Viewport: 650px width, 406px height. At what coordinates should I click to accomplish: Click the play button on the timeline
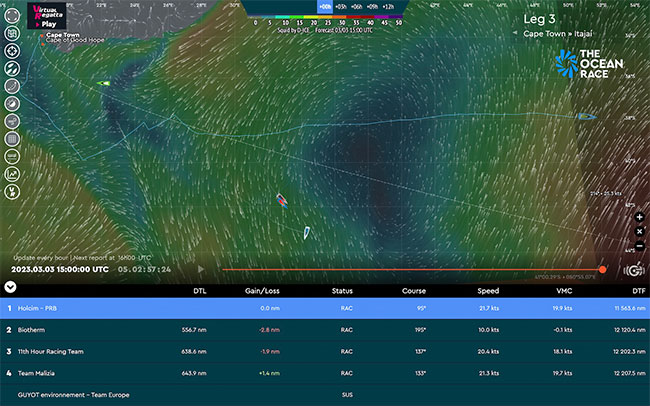pos(201,269)
